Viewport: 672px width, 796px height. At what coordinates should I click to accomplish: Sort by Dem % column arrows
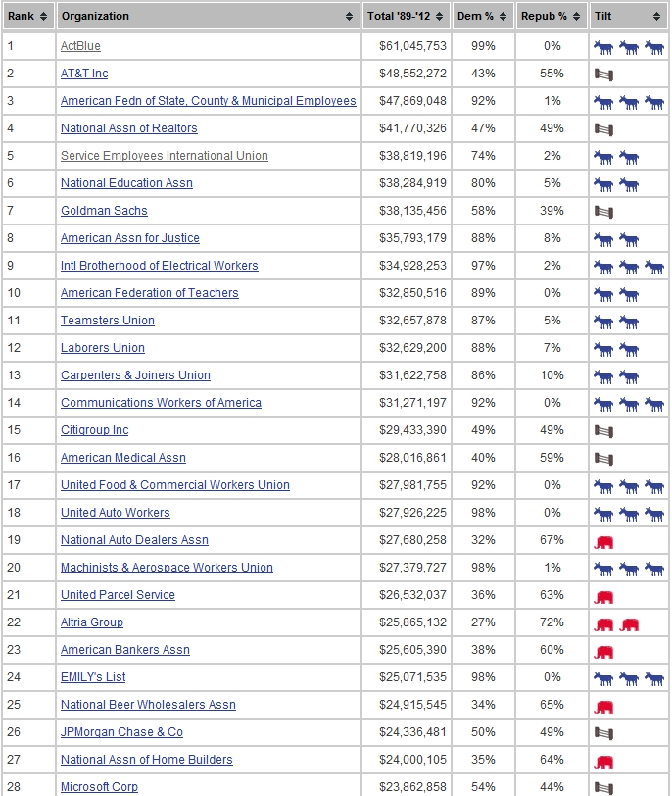[503, 17]
